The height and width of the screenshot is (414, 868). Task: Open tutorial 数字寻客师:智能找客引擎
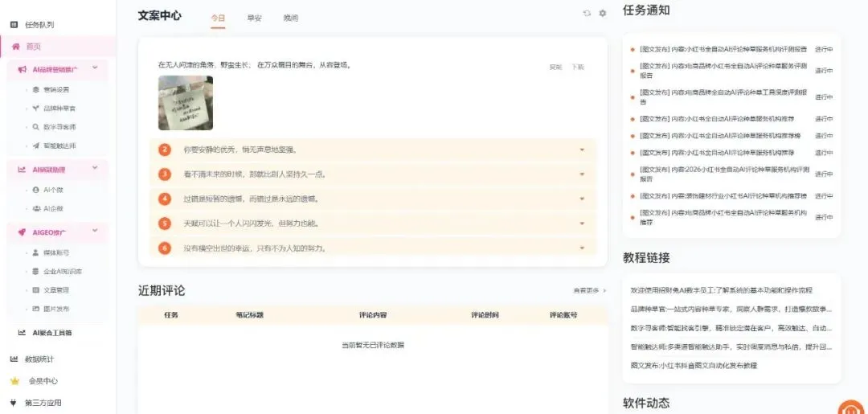pos(731,328)
